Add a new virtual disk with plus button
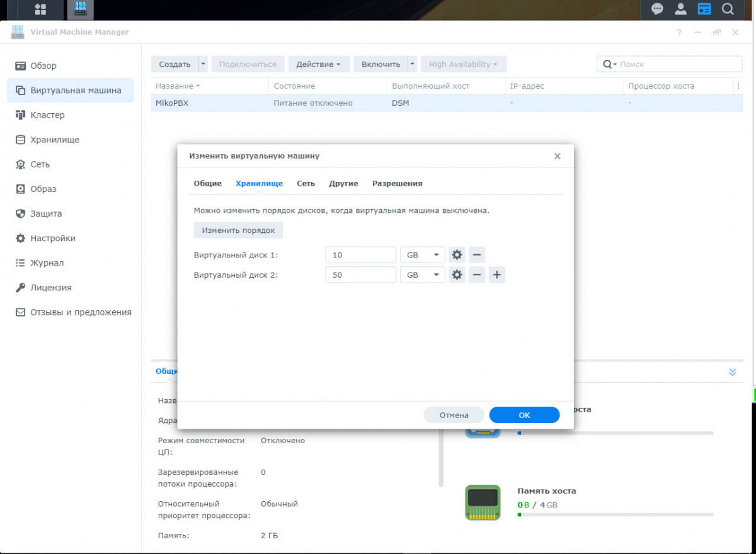 coord(497,275)
